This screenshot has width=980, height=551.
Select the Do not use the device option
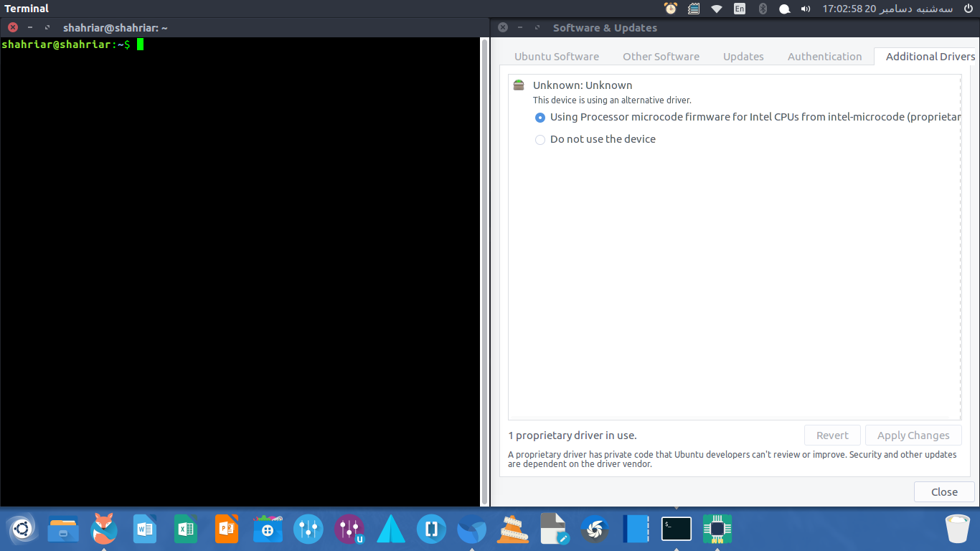tap(540, 140)
